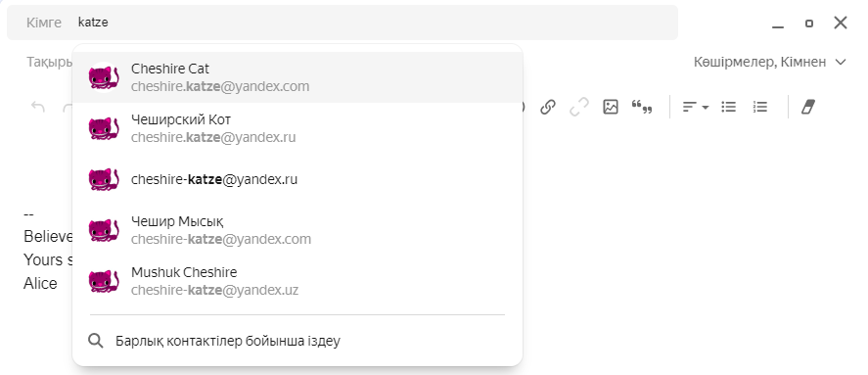Click Барлық контактілер бойынша іздеу search link
The image size is (868, 375).
227,341
